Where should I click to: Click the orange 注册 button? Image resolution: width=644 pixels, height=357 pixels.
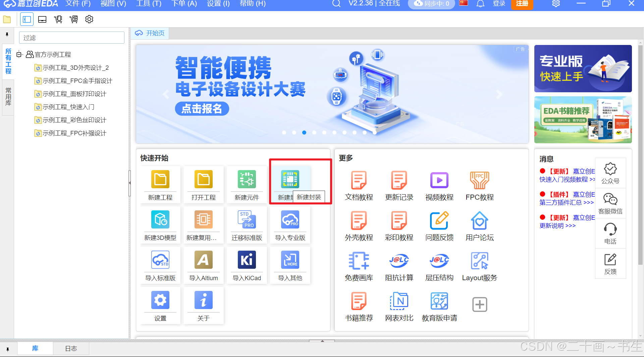point(522,4)
